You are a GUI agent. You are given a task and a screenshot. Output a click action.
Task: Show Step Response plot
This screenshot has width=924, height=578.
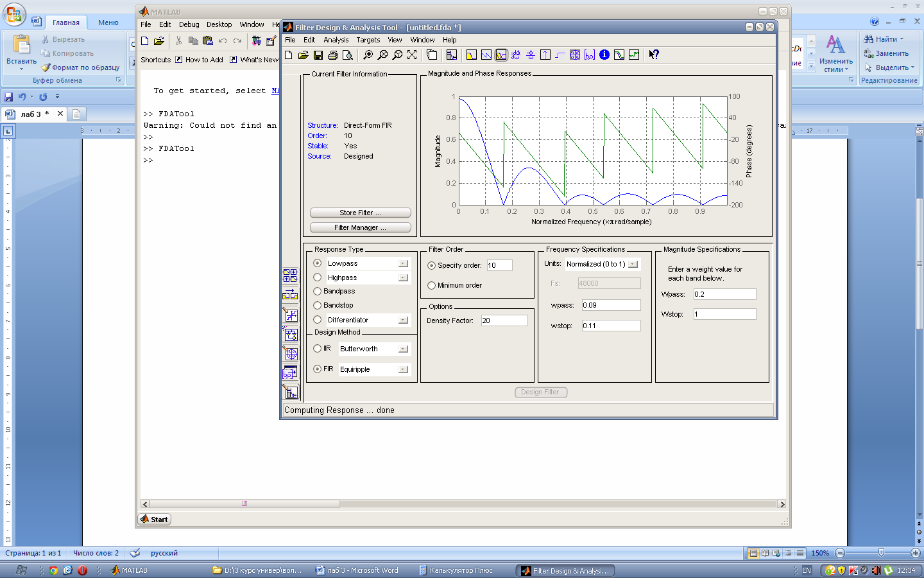click(560, 55)
